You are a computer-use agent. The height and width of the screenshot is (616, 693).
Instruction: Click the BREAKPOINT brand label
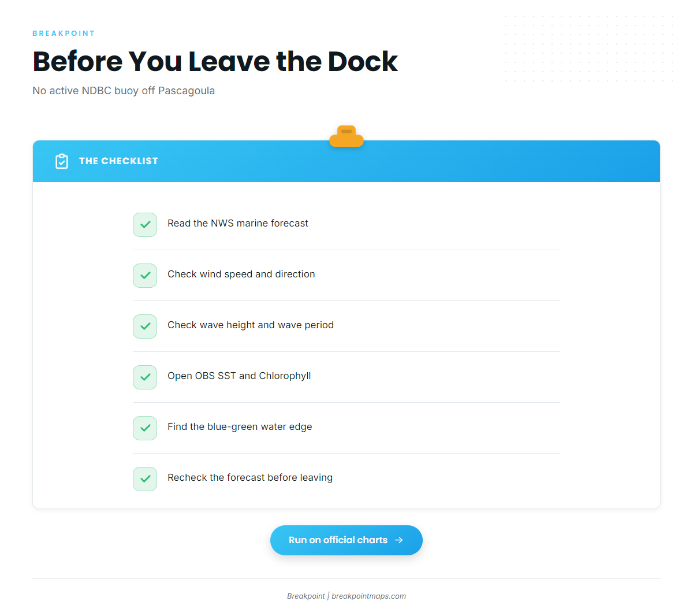tap(64, 34)
